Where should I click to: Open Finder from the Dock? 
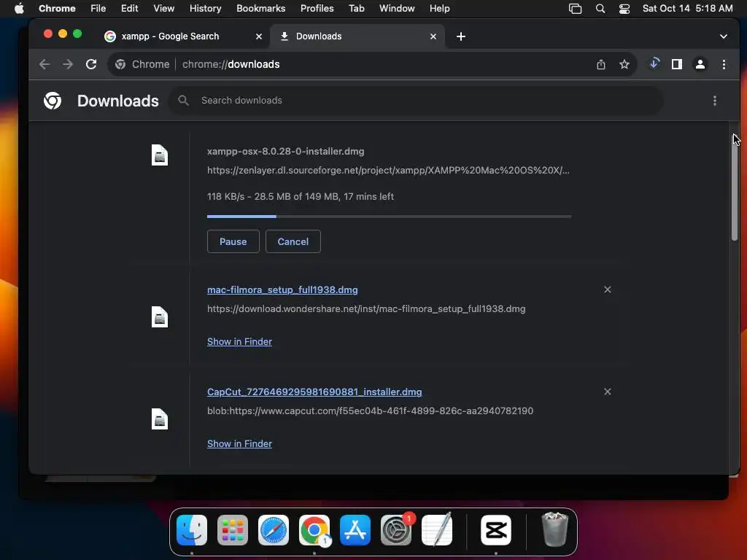192,530
